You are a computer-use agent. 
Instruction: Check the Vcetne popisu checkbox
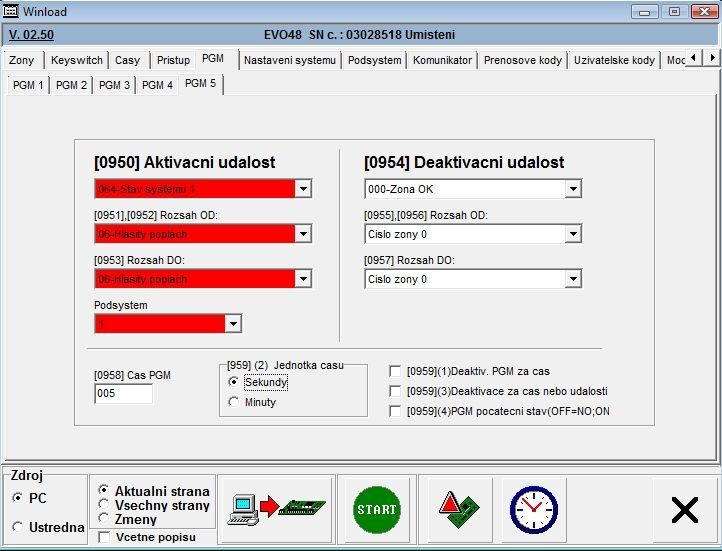tap(105, 538)
